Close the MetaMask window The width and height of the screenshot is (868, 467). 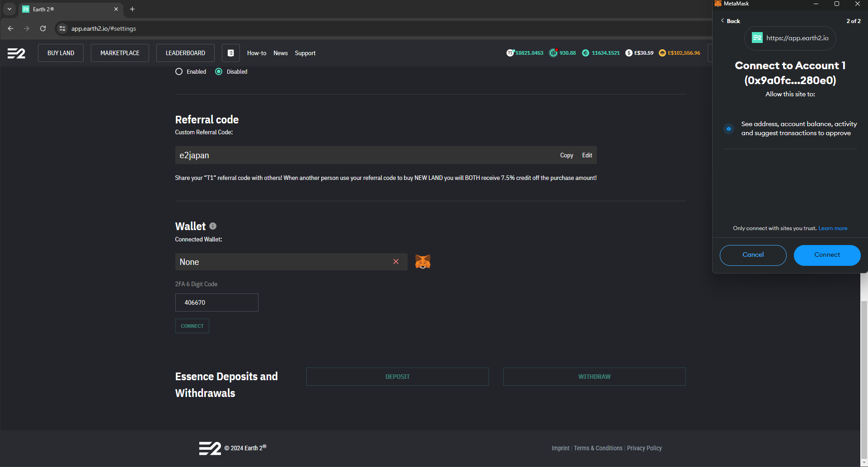[x=858, y=4]
